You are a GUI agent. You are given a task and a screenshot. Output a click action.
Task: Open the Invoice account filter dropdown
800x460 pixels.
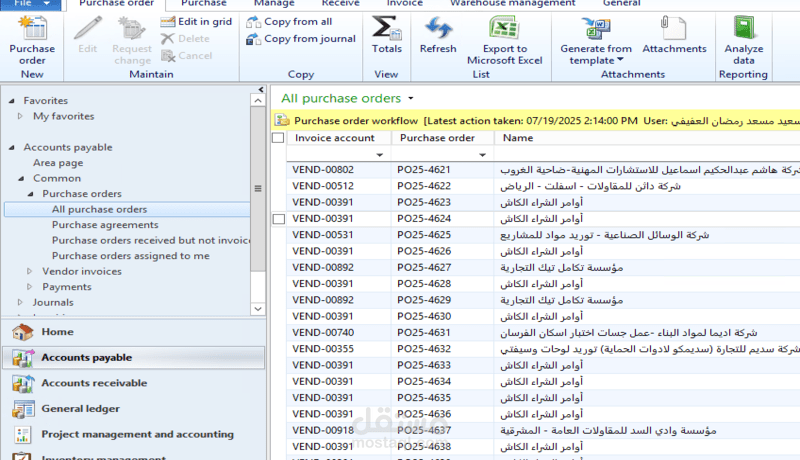380,155
